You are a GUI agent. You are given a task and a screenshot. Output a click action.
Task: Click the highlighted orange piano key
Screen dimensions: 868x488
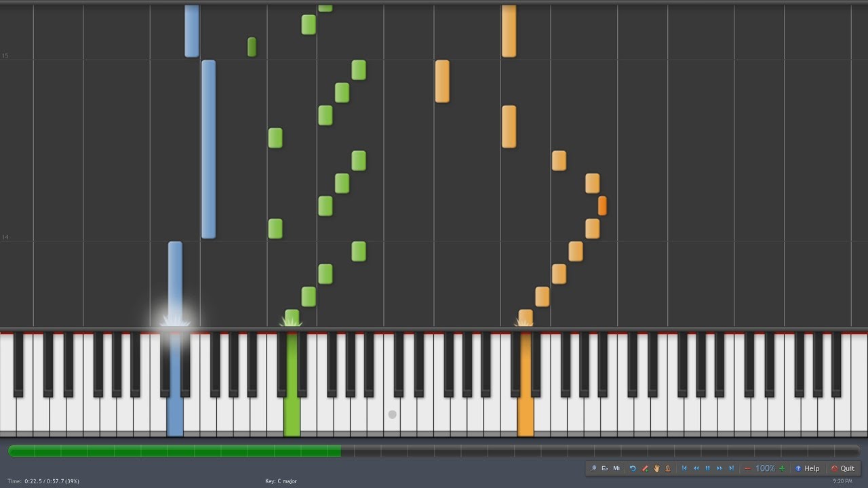(x=525, y=407)
